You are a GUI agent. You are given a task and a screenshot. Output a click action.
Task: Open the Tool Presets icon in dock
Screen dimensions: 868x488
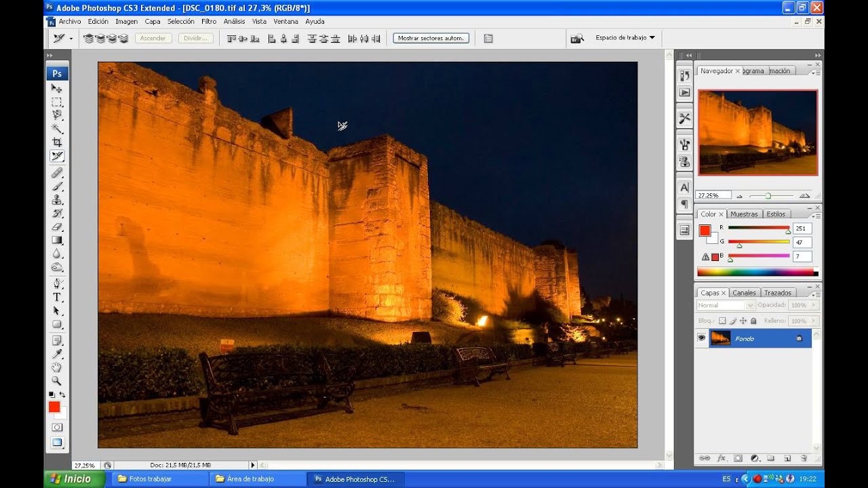point(684,118)
